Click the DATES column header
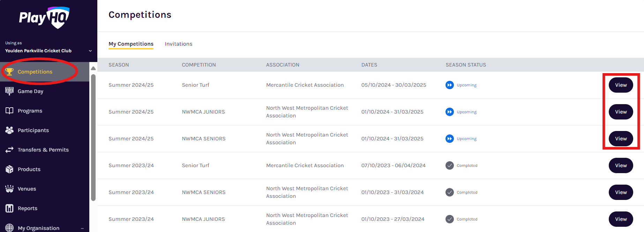 coord(369,65)
